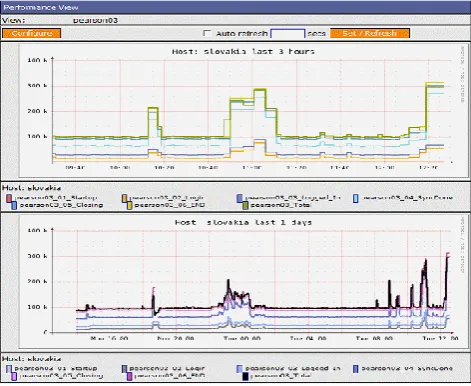Click the Closing swatch in 1 days legend
The height and width of the screenshot is (386, 471).
click(14, 376)
